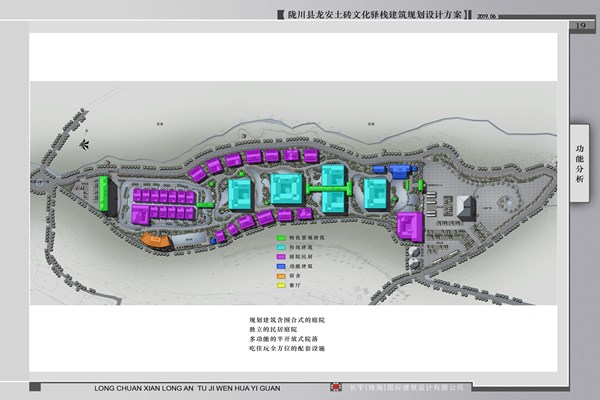600x400 pixels.
Task: Select the blue 功能建筑 legend swatch
Action: (x=281, y=265)
